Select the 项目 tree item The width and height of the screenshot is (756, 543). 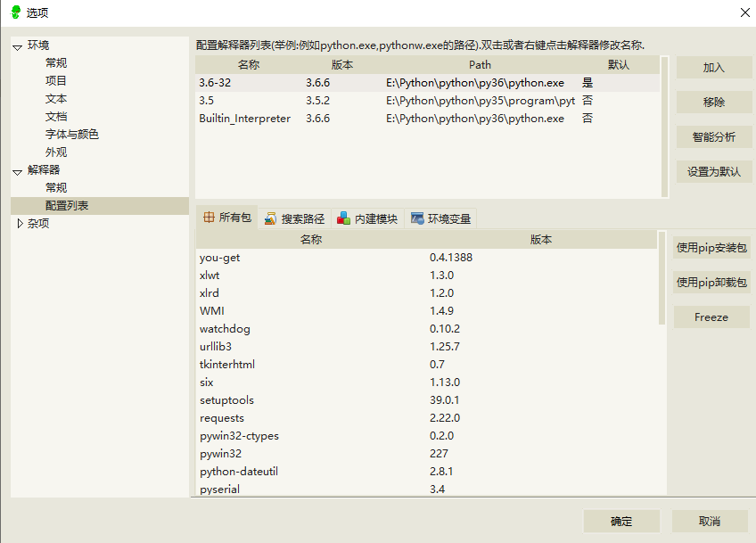(x=56, y=80)
